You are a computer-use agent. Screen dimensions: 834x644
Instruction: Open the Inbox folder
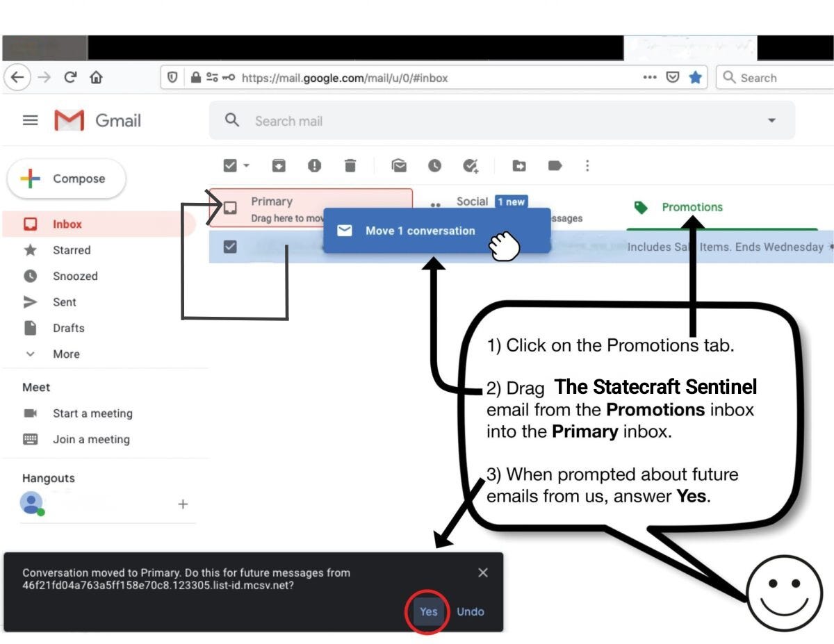coord(98,224)
